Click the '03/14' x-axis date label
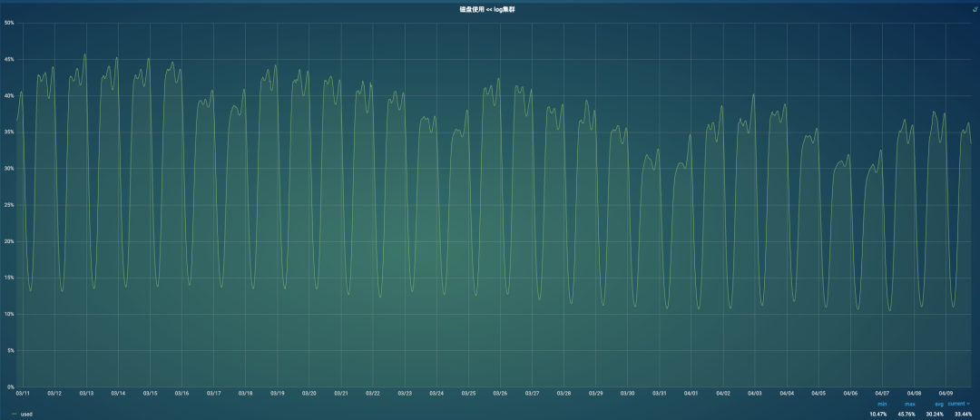 coord(118,393)
